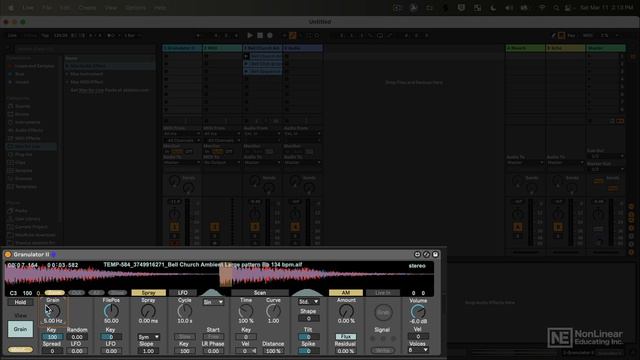This screenshot has width=640, height=360.
Task: Click the show/hide icon in the Granulator II title bar
Action: tap(417, 254)
